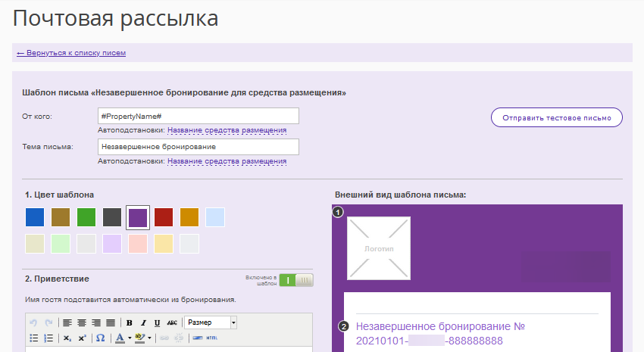
Task: Click the unlink broken chain icon
Action: click(179, 338)
